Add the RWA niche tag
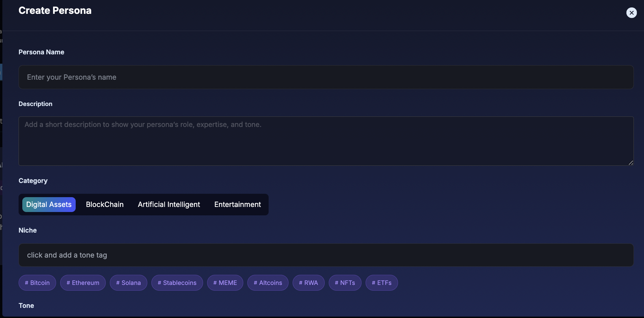Viewport: 644px width, 318px height. point(308,283)
